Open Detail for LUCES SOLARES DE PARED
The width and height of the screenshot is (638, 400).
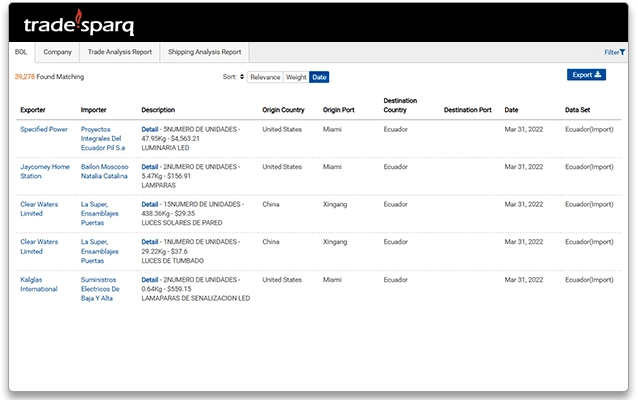[x=150, y=204]
